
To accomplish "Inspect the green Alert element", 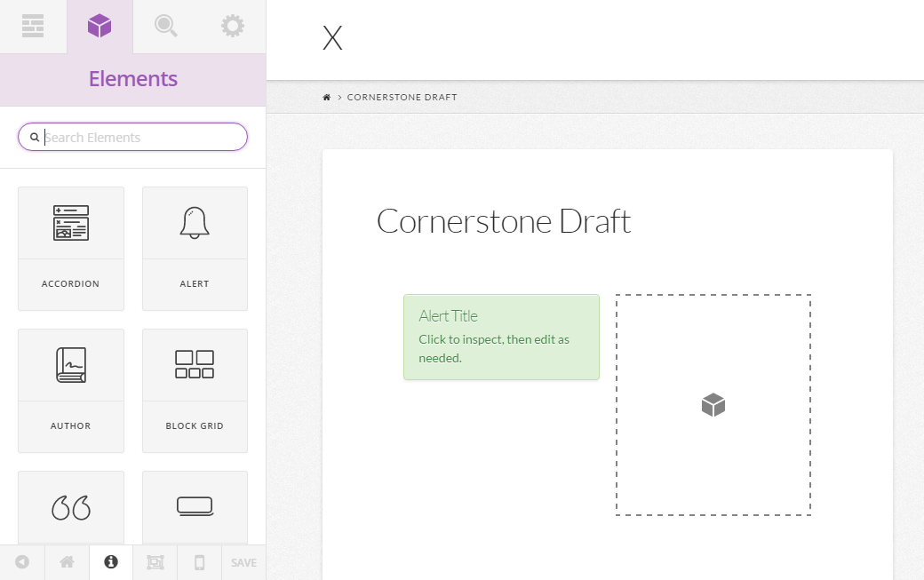I will [x=501, y=337].
